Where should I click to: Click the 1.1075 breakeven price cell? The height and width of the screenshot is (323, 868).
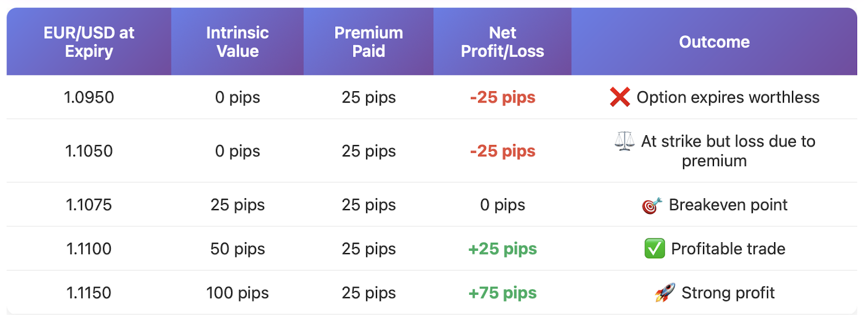[89, 205]
